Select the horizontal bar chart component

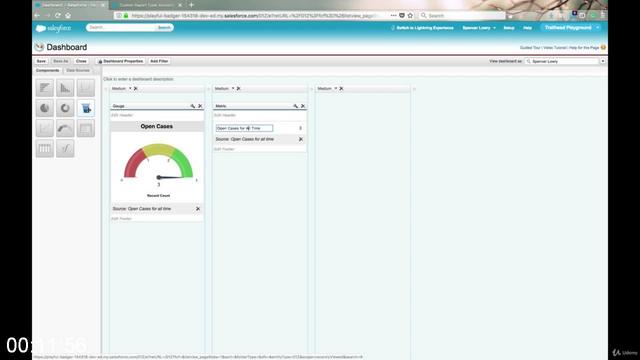click(x=44, y=88)
